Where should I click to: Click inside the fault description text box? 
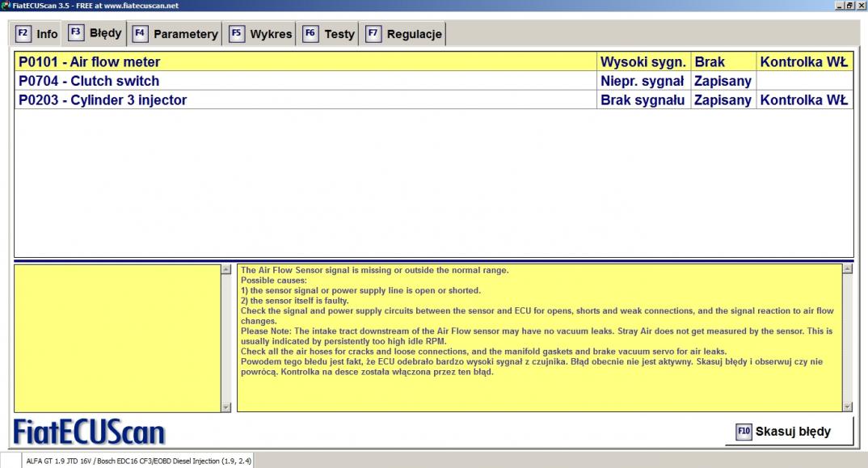click(540, 338)
